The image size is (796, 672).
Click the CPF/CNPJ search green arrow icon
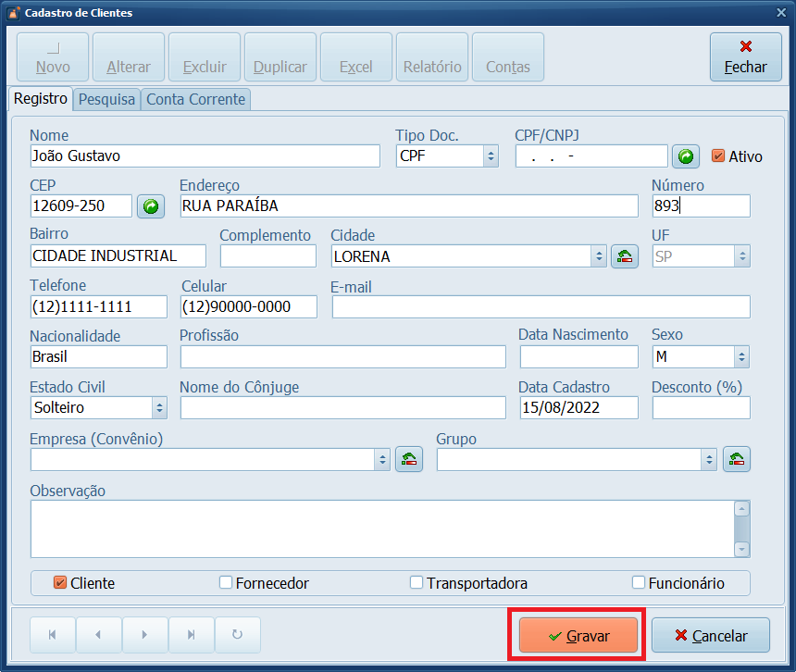[x=685, y=156]
